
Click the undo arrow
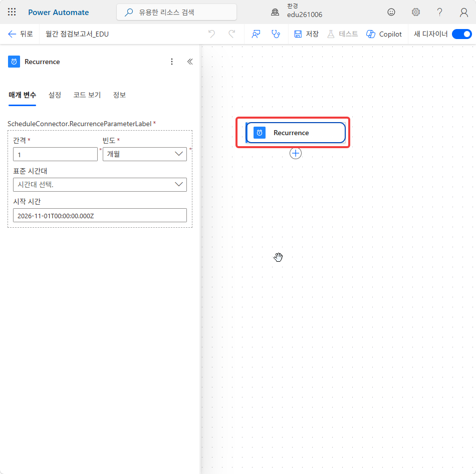click(x=211, y=34)
